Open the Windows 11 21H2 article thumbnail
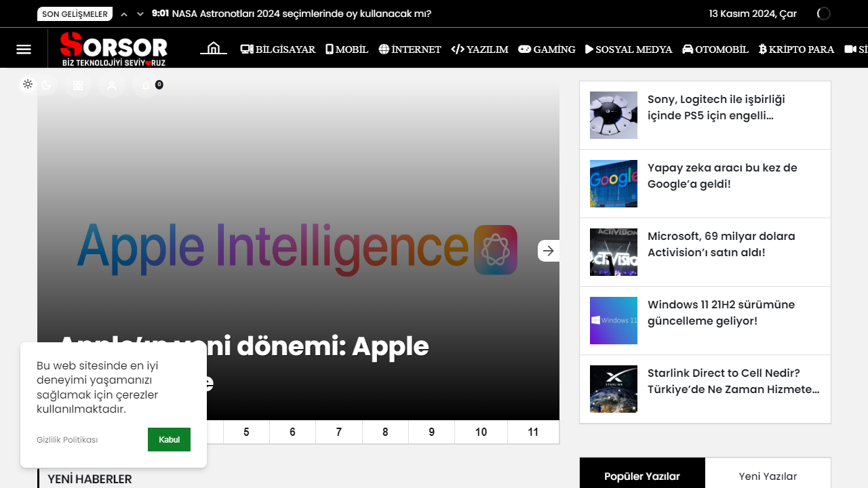The image size is (868, 488). tap(614, 321)
